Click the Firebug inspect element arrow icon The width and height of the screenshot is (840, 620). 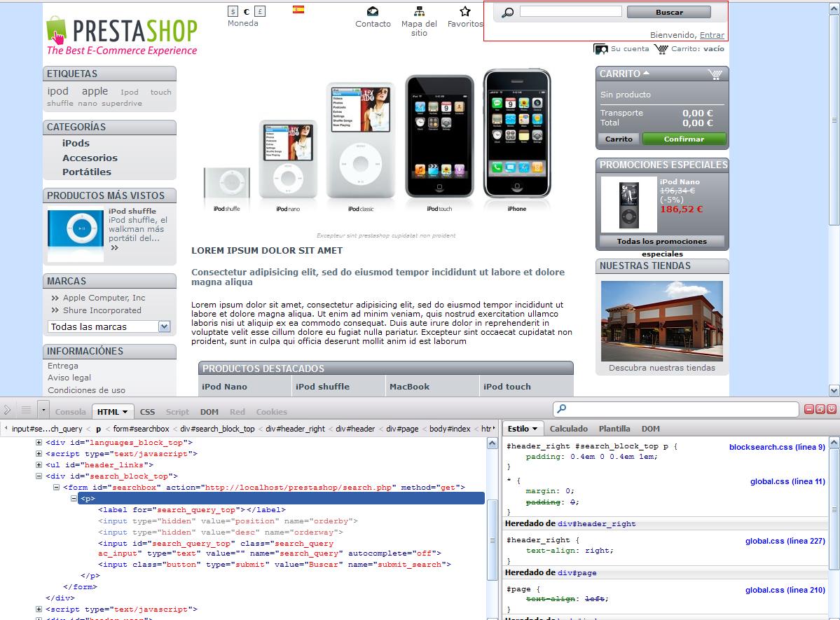(x=7, y=411)
